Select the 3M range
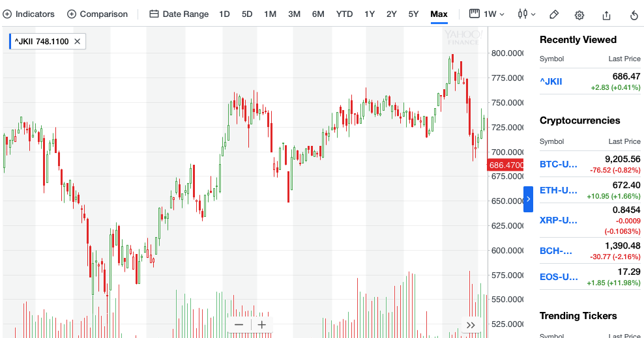Viewport: 644px width, 338px height. [x=294, y=14]
